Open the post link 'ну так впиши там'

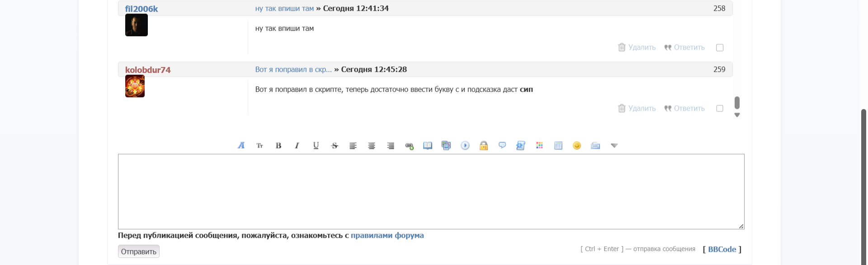(284, 9)
